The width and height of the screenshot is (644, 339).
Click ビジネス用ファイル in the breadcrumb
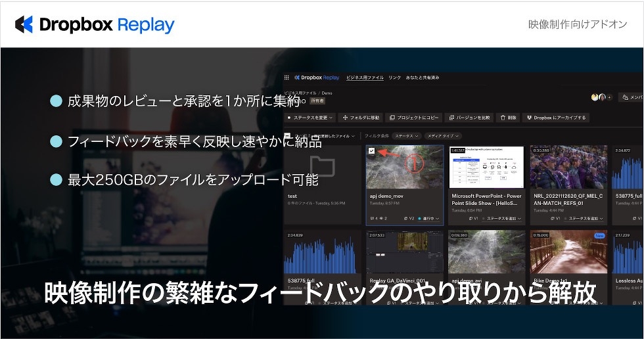click(300, 93)
